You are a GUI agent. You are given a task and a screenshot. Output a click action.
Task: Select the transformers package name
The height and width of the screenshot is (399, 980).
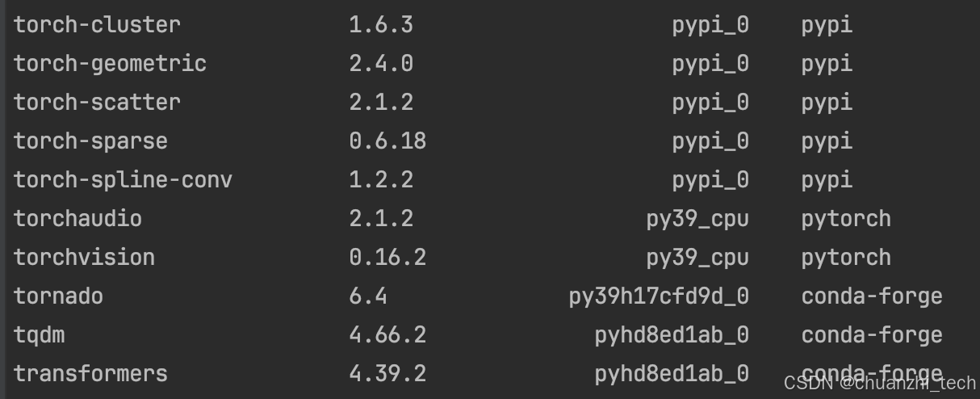[x=90, y=374]
